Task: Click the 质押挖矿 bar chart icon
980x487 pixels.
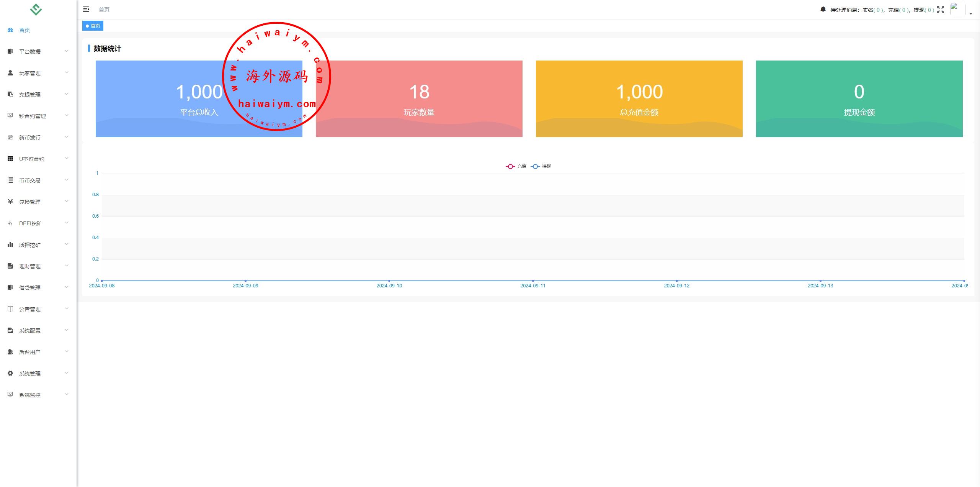Action: pos(10,244)
